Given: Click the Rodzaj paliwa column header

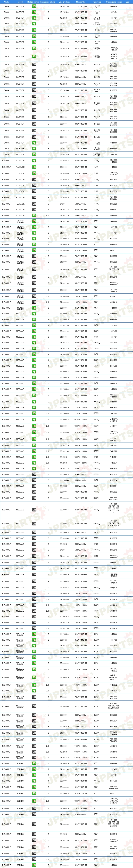Looking at the screenshot, I should click(33, 2).
